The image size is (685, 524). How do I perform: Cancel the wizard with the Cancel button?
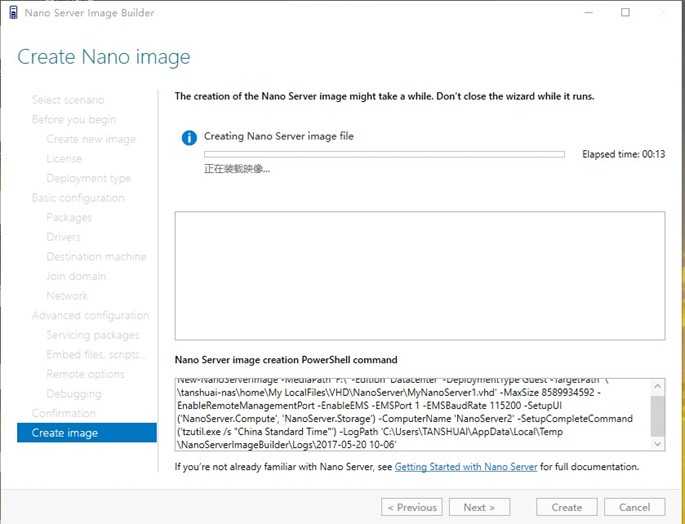coord(634,507)
